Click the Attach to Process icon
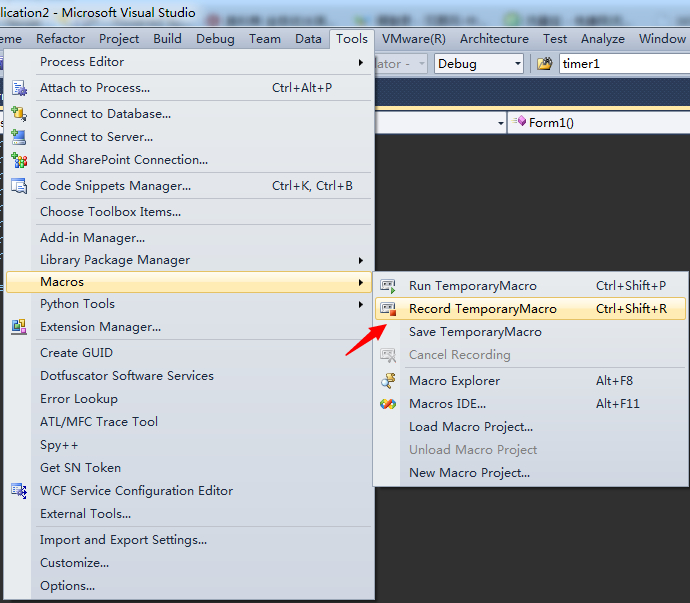The height and width of the screenshot is (603, 690). point(19,88)
